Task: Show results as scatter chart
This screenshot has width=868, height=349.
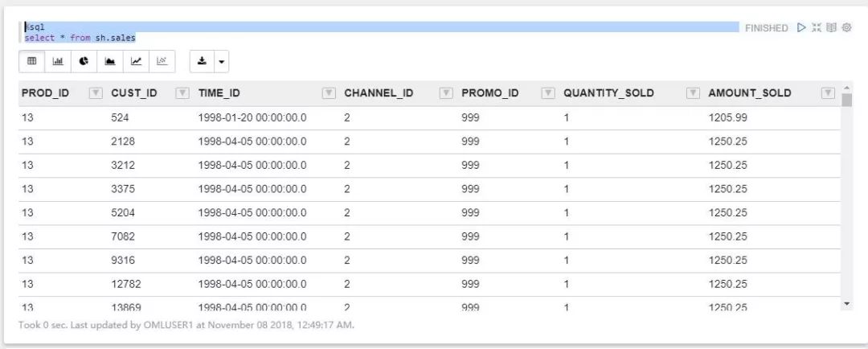Action: [162, 60]
